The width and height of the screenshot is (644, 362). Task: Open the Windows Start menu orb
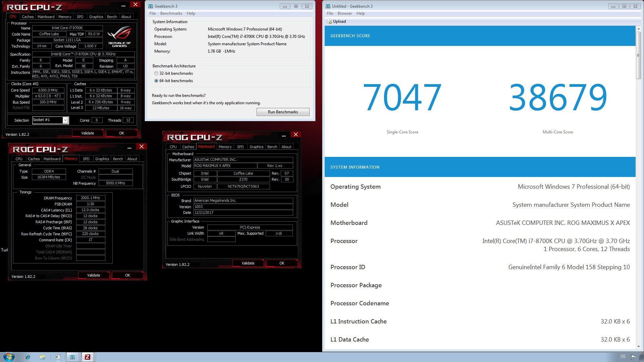9,357
